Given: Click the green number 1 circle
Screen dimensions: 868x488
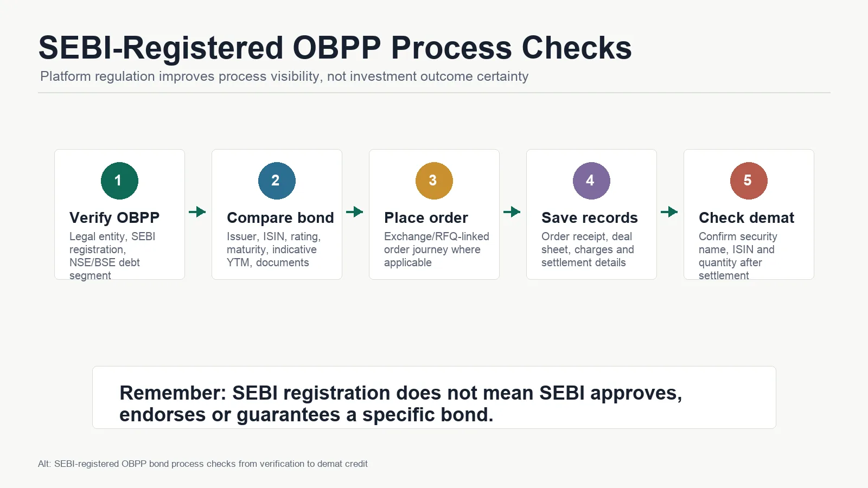Looking at the screenshot, I should (x=119, y=181).
